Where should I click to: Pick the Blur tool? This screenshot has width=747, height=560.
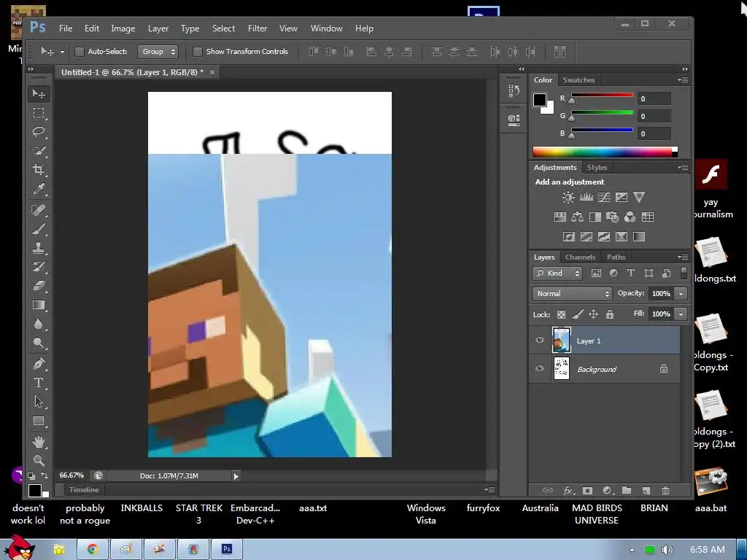tap(39, 324)
